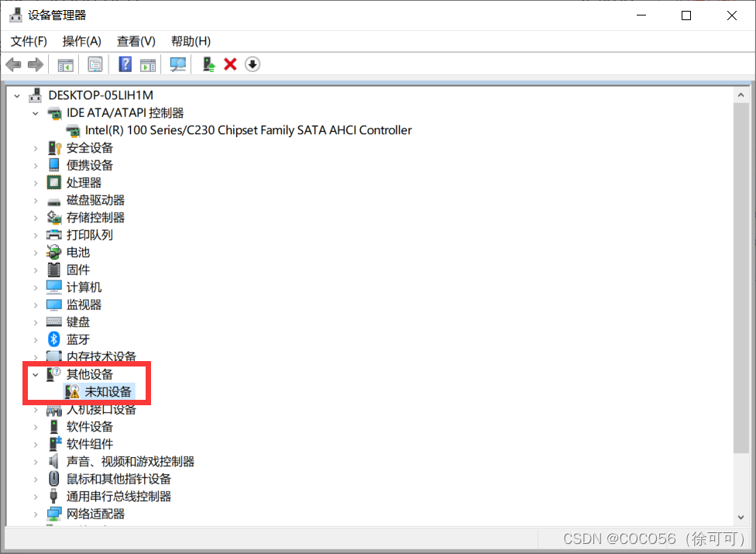Click the scrollbar down arrow
Viewport: 756px width, 554px height.
click(x=741, y=518)
